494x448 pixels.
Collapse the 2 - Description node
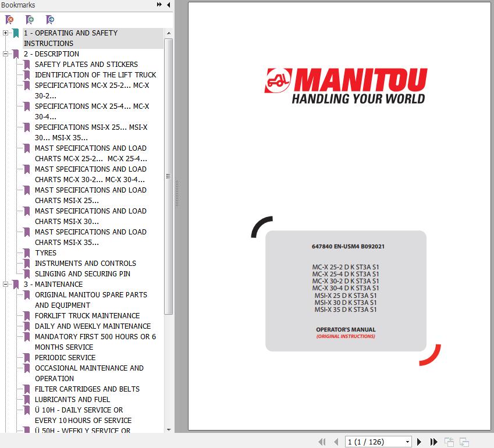click(x=5, y=54)
